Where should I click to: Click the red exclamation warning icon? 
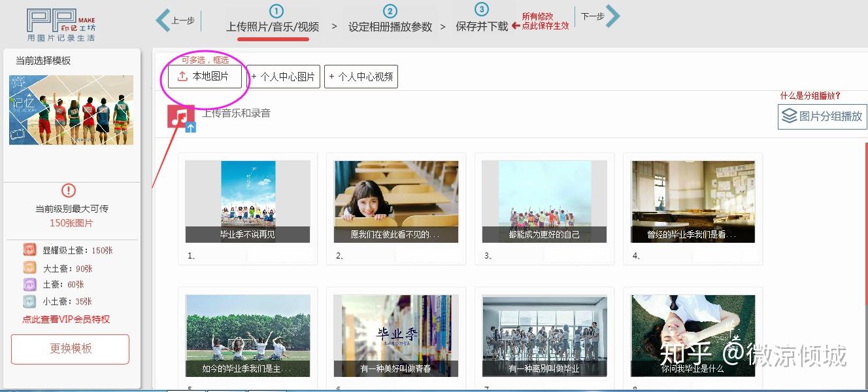click(69, 190)
